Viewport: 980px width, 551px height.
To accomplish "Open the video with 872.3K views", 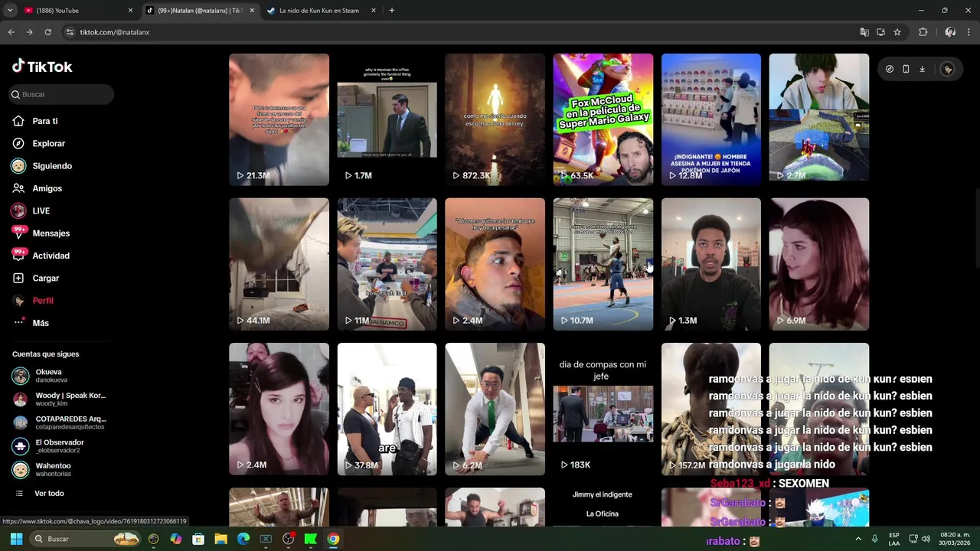I will pos(495,119).
